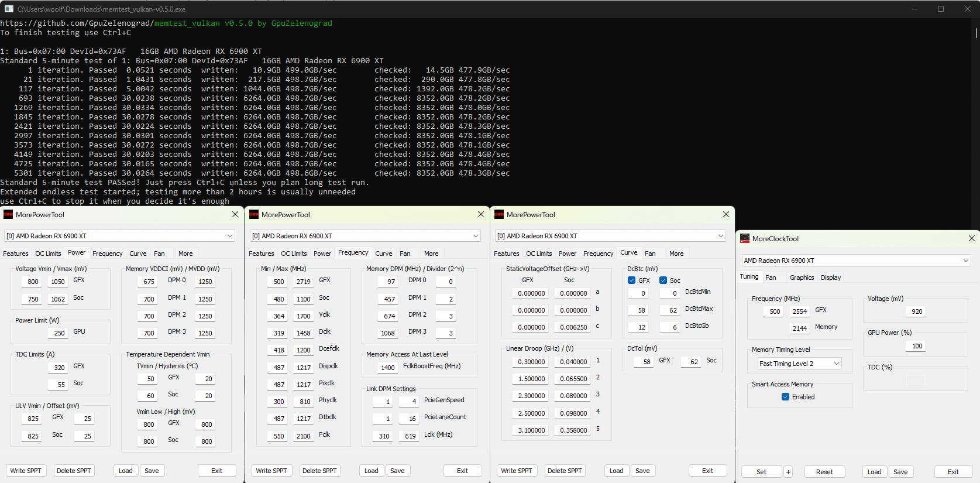Click the MoreClockTool title bar icon
Image resolution: width=980 pixels, height=483 pixels.
745,239
